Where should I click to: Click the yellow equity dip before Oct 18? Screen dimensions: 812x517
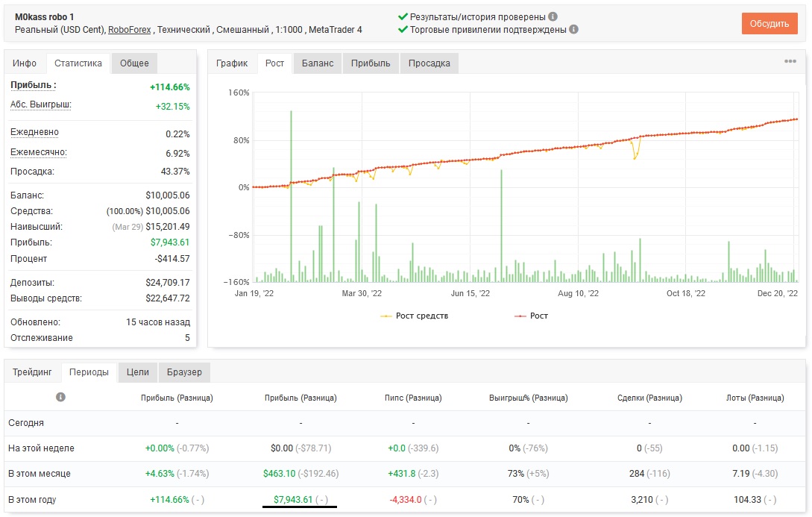(635, 149)
